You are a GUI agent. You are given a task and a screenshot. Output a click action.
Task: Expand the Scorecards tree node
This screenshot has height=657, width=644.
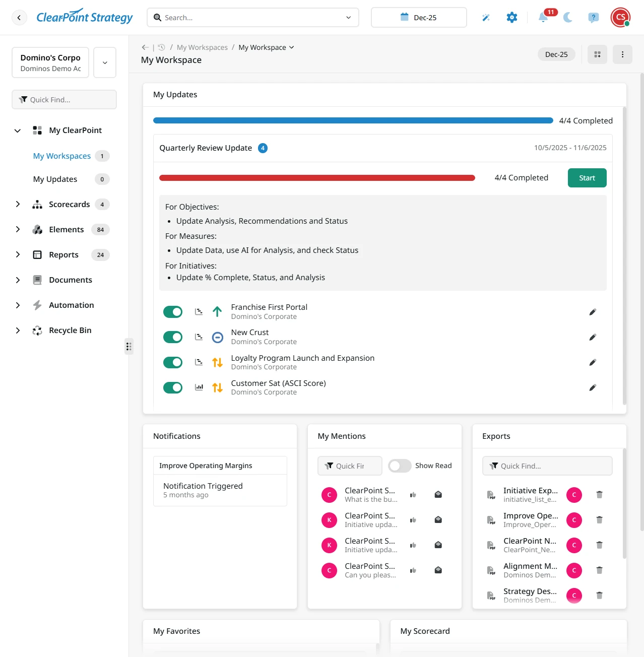(x=18, y=204)
